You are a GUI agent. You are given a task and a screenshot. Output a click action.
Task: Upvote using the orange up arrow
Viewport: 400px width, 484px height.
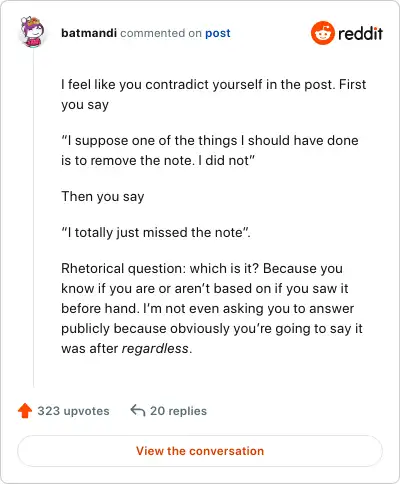25,411
